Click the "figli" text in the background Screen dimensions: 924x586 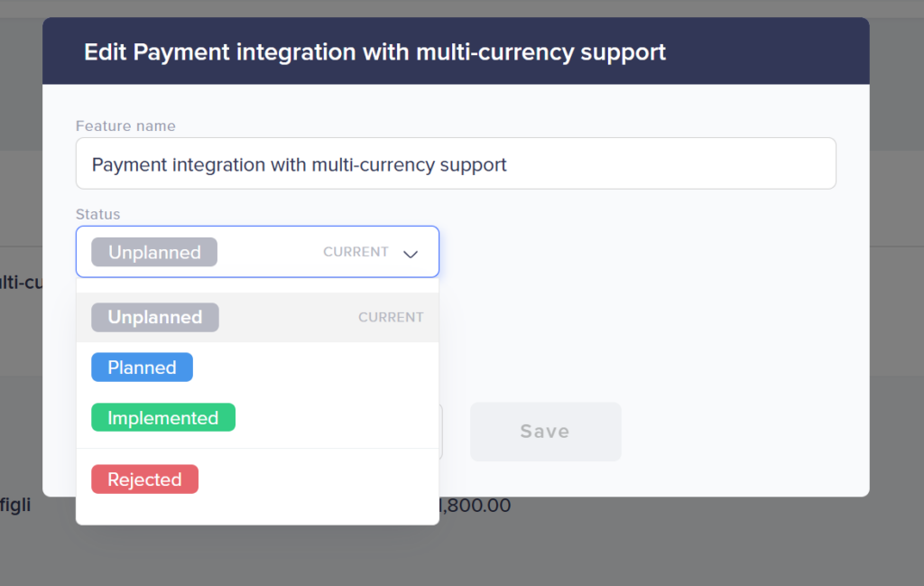pos(15,506)
